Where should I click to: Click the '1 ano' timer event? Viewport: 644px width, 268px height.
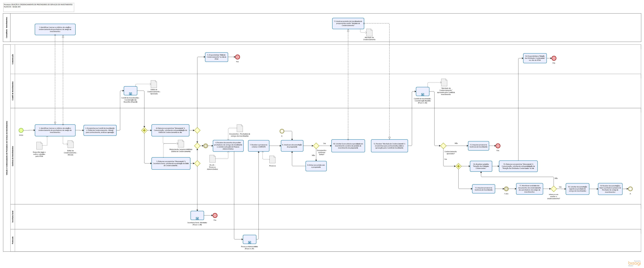(x=506, y=189)
